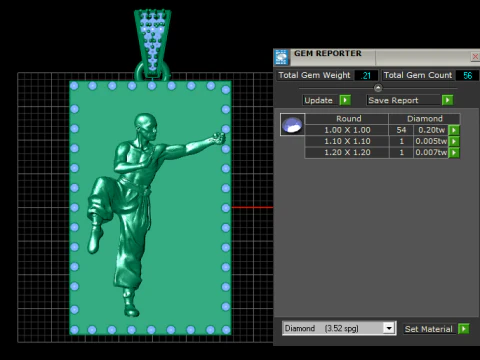Open the Diamond material dropdown arrow

(x=389, y=328)
